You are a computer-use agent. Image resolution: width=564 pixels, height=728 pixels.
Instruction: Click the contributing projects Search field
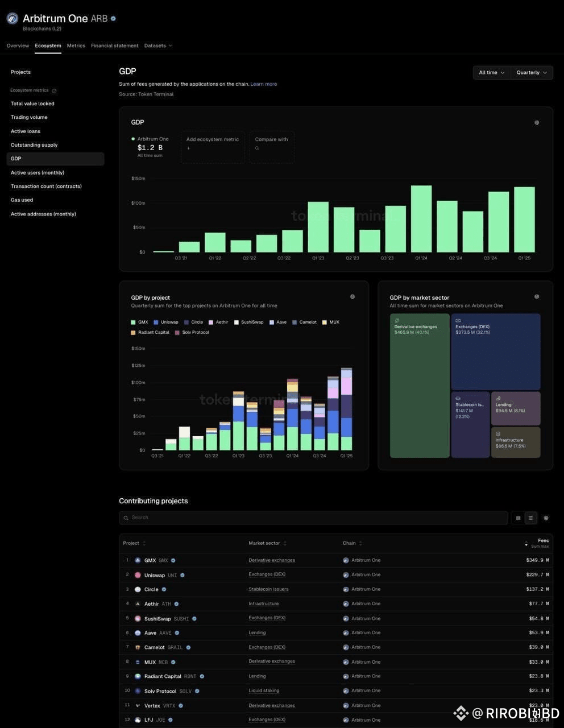(313, 518)
